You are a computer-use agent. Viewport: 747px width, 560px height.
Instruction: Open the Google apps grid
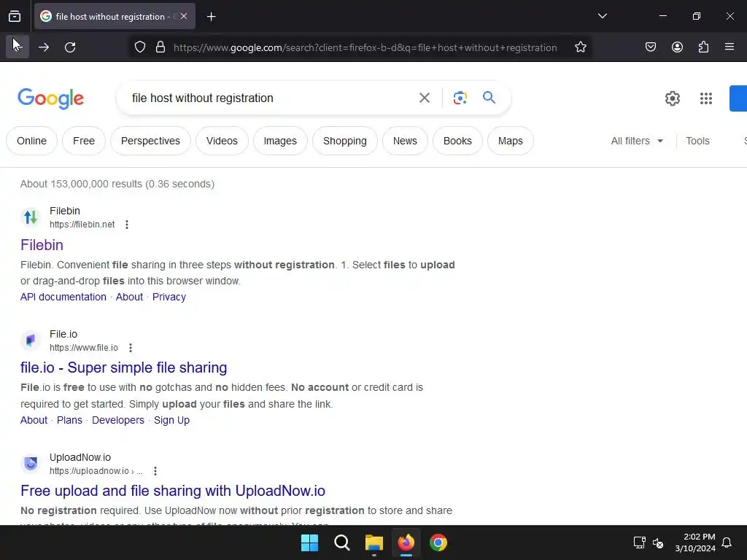tap(706, 98)
